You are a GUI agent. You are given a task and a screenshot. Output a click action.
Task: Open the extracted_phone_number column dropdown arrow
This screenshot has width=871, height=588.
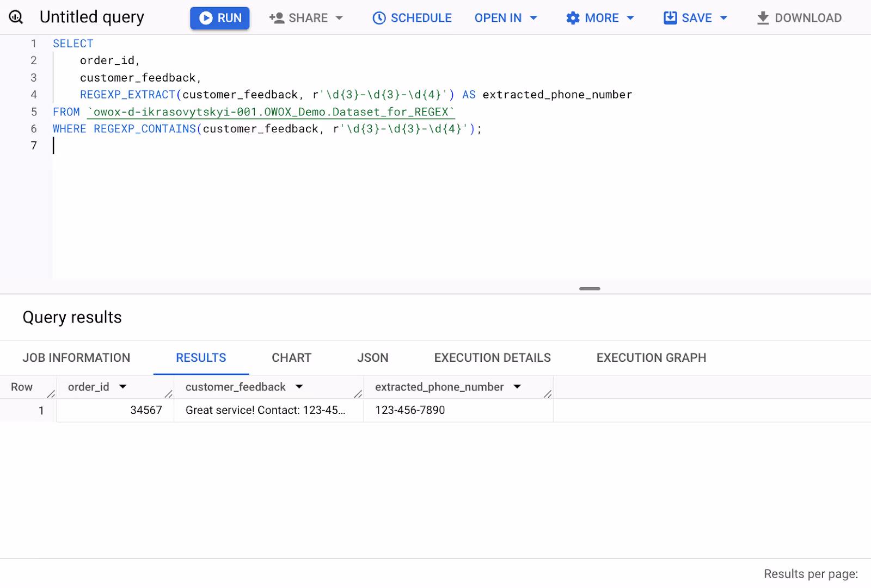coord(517,387)
